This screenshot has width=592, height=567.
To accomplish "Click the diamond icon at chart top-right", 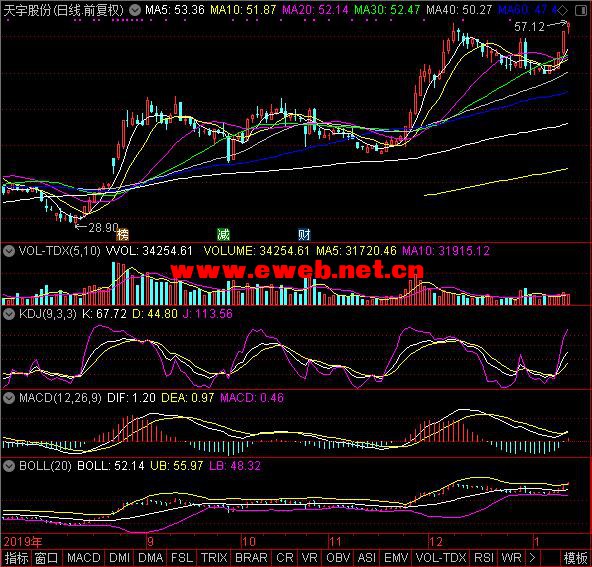I will pos(562,11).
